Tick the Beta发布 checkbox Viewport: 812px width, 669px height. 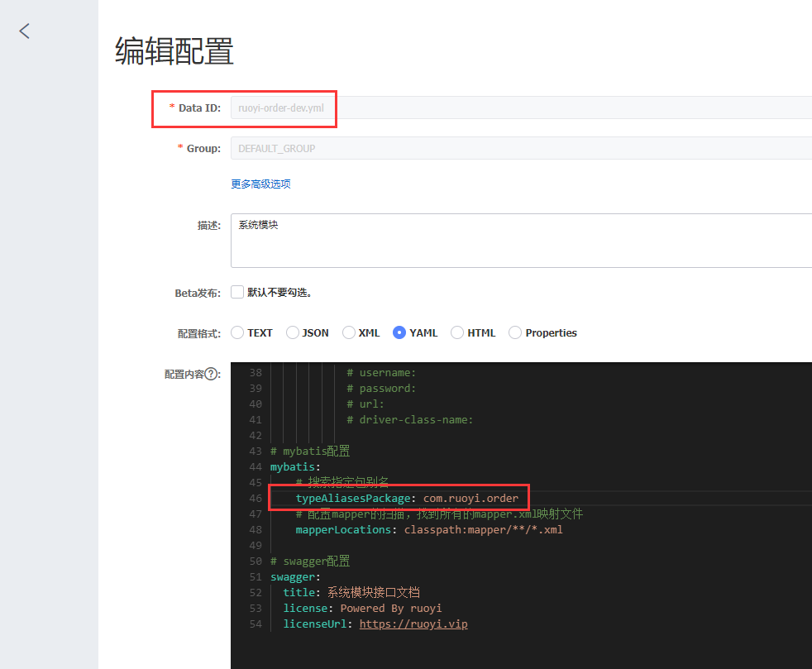tap(237, 292)
